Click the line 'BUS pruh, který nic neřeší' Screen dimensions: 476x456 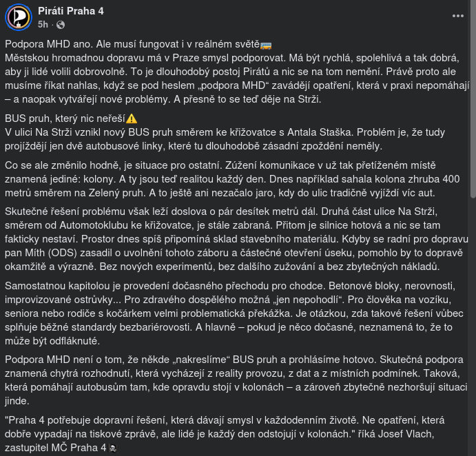coord(64,118)
